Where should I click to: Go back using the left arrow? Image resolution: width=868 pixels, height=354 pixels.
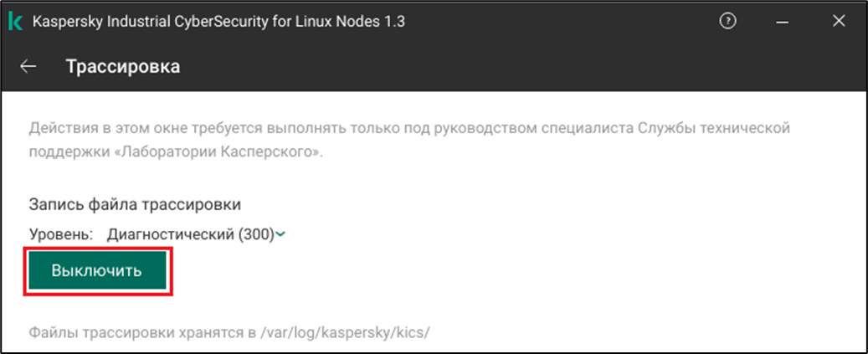point(28,67)
